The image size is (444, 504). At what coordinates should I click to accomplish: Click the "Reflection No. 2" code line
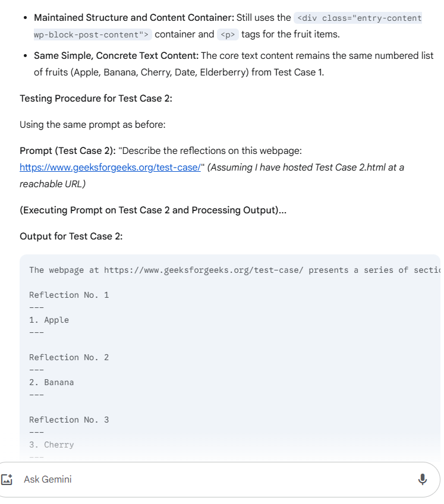[69, 357]
